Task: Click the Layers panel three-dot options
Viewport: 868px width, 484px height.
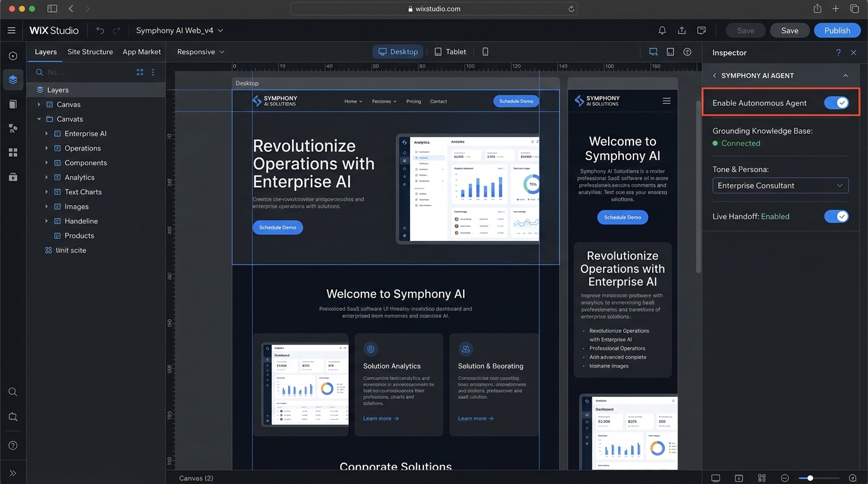Action: point(153,72)
